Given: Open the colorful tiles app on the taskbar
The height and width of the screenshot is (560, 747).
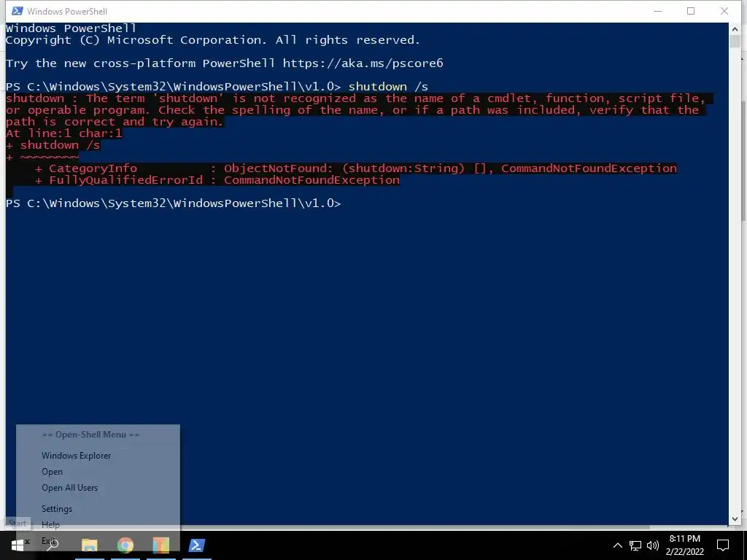Looking at the screenshot, I should coord(161,545).
